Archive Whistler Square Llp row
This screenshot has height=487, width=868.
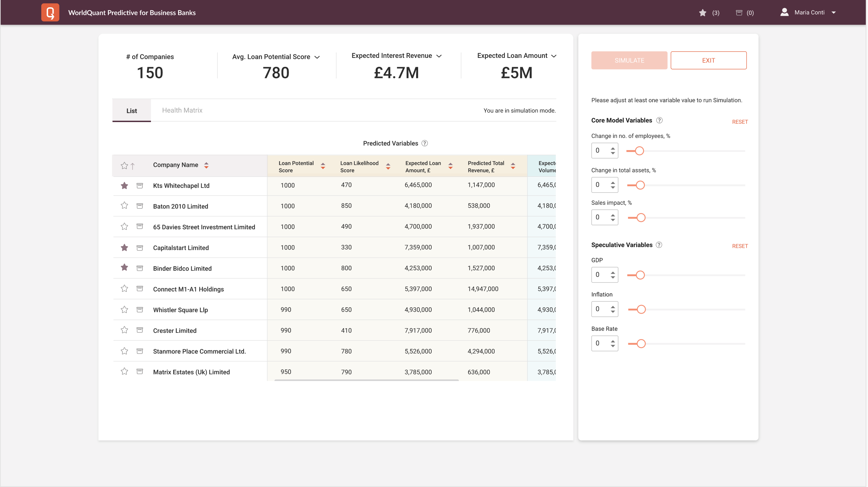pyautogui.click(x=140, y=310)
